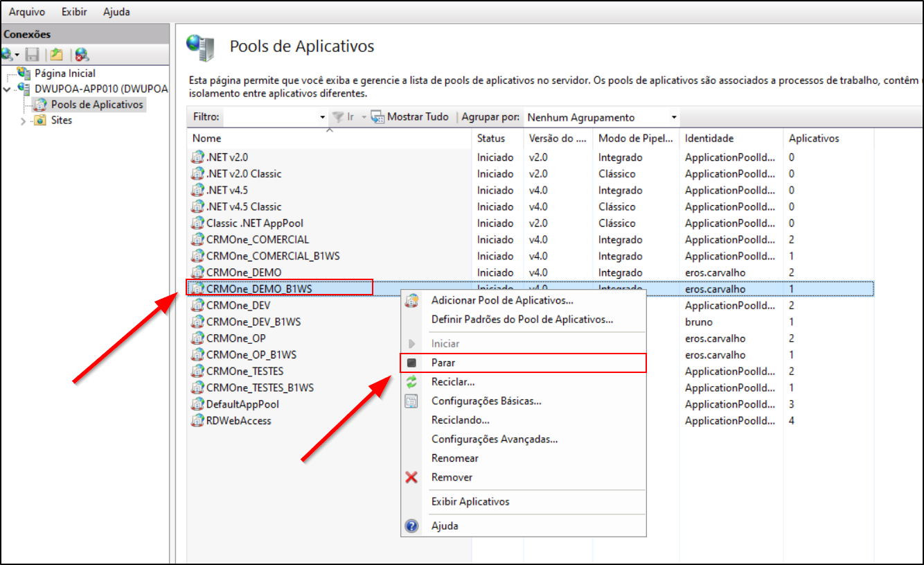924x565 pixels.
Task: Click the Mostrar Tudo toolbar icon
Action: coord(377,117)
